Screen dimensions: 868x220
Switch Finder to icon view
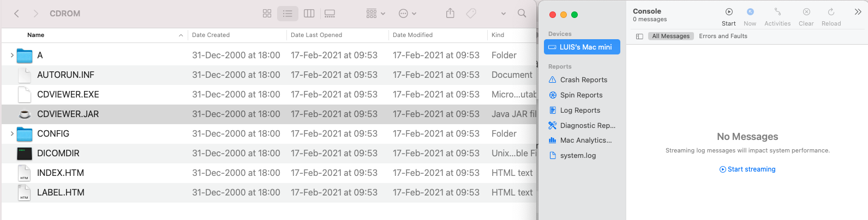click(267, 14)
